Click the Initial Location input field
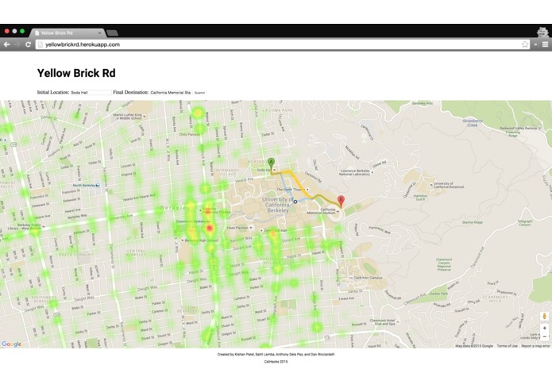Screen dimensions: 552x392 [x=91, y=93]
